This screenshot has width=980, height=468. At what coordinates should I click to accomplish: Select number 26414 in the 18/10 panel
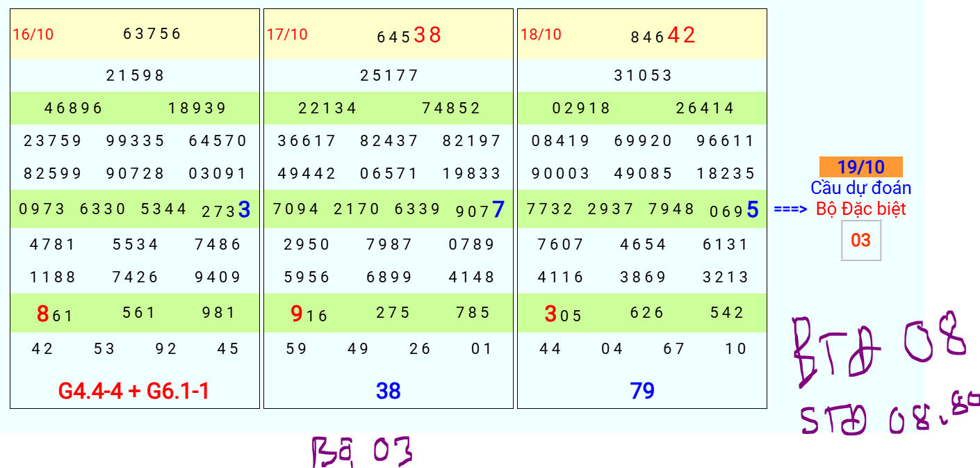click(x=705, y=108)
